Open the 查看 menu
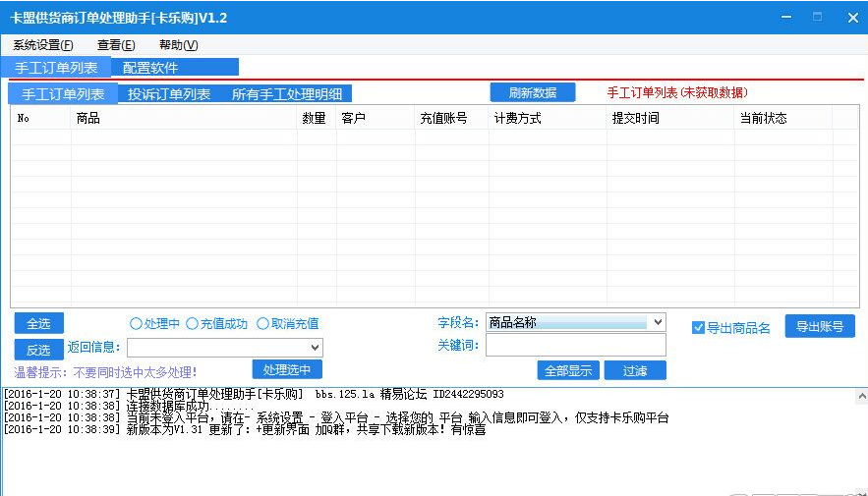The height and width of the screenshot is (496, 868). tap(115, 45)
